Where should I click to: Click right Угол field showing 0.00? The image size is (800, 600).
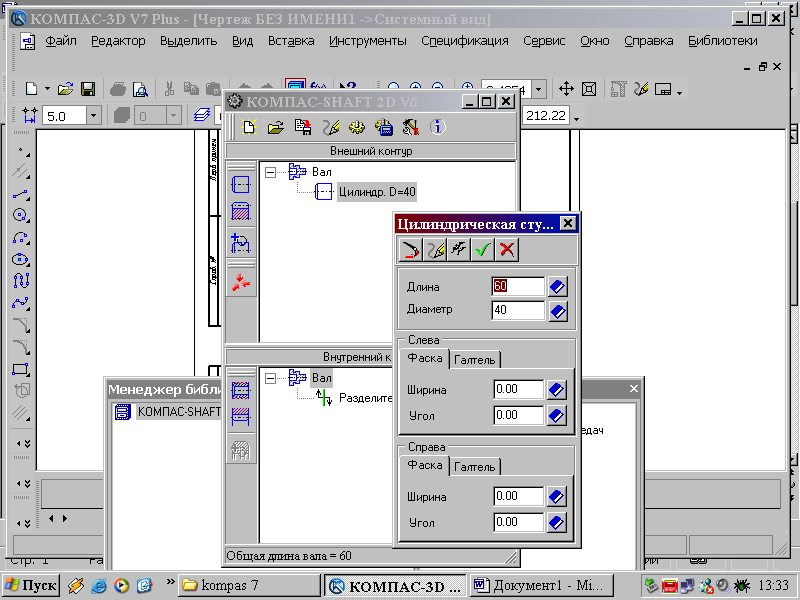[x=519, y=522]
